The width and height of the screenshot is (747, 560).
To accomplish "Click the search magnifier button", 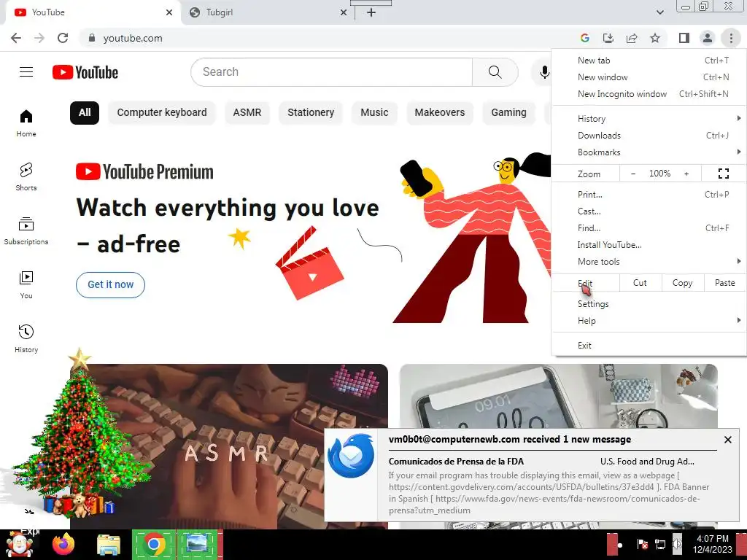I will 495,72.
